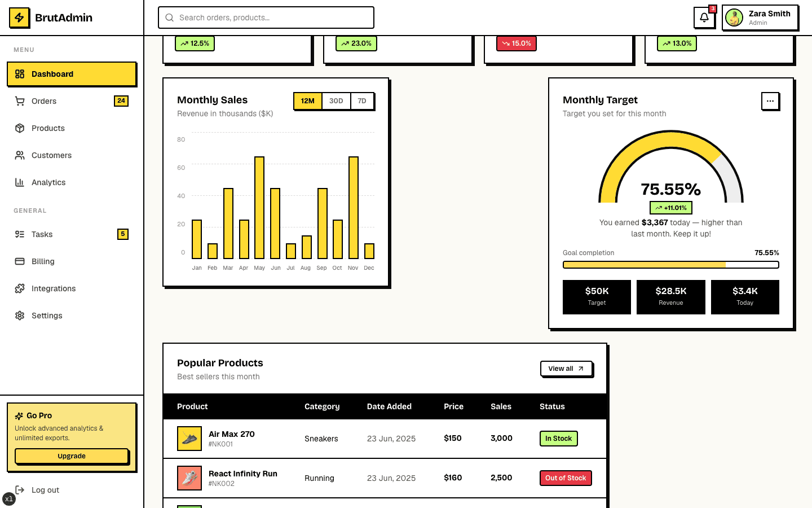Viewport: 812px width, 508px height.
Task: Click the Orders cart icon
Action: click(x=20, y=101)
